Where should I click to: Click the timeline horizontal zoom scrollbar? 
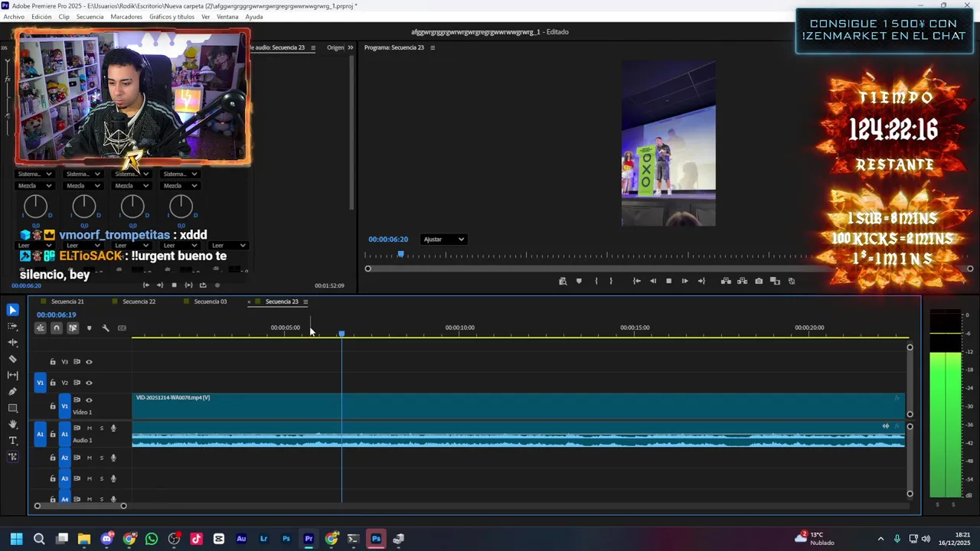point(80,506)
